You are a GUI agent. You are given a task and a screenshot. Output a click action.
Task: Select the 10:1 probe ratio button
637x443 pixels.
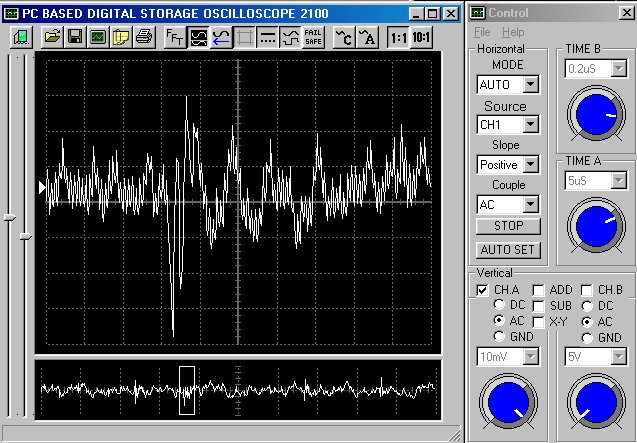(423, 38)
